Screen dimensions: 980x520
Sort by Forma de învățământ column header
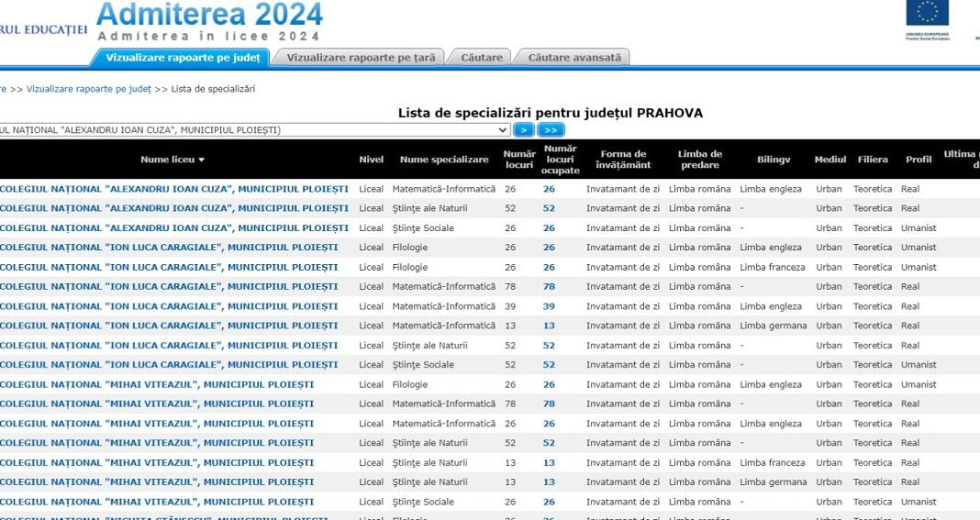[x=623, y=160]
